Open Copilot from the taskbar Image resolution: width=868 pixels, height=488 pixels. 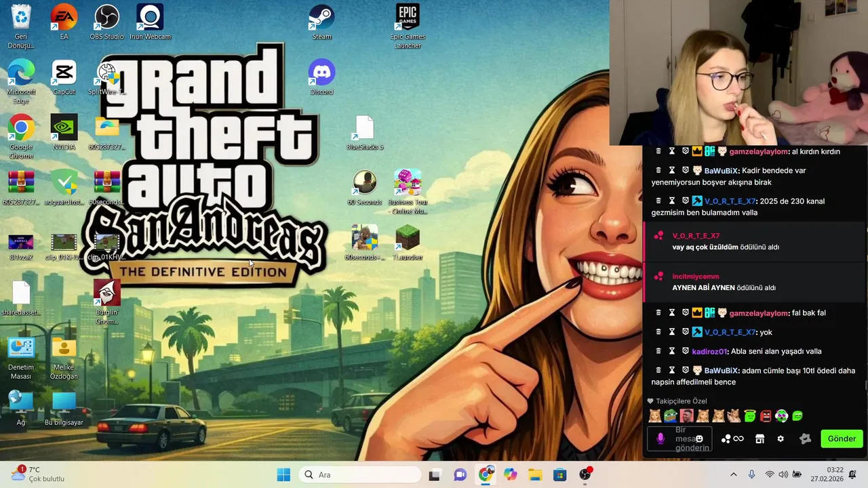(510, 474)
